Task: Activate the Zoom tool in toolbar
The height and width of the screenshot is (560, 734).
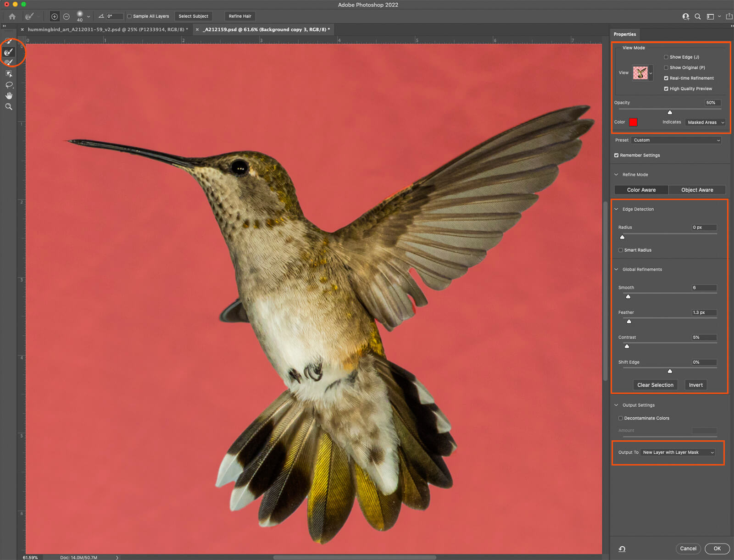Action: (9, 106)
